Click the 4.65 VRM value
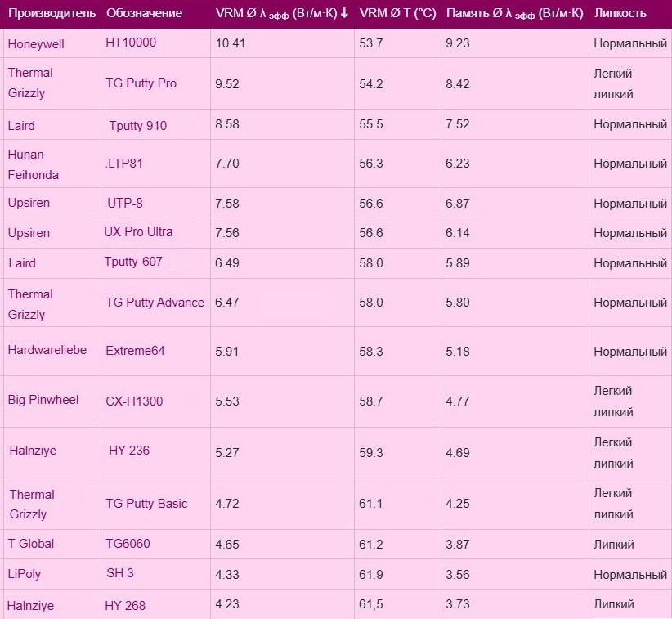This screenshot has width=672, height=619. coord(227,545)
